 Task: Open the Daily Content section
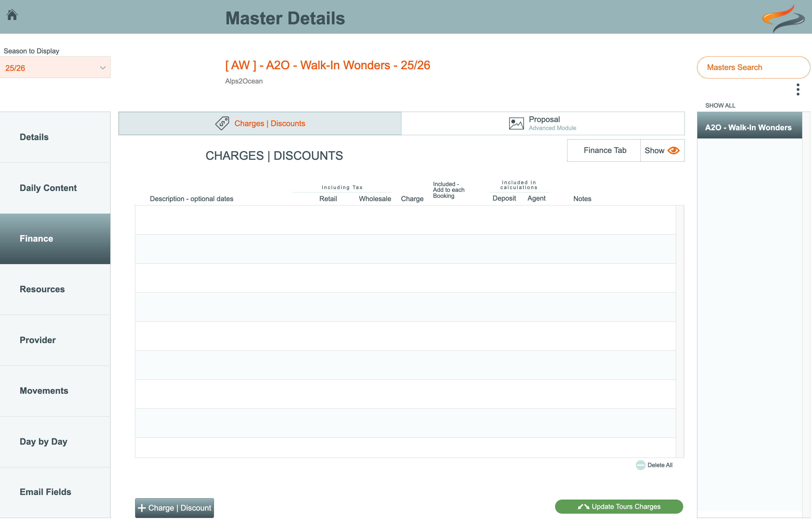(x=55, y=188)
